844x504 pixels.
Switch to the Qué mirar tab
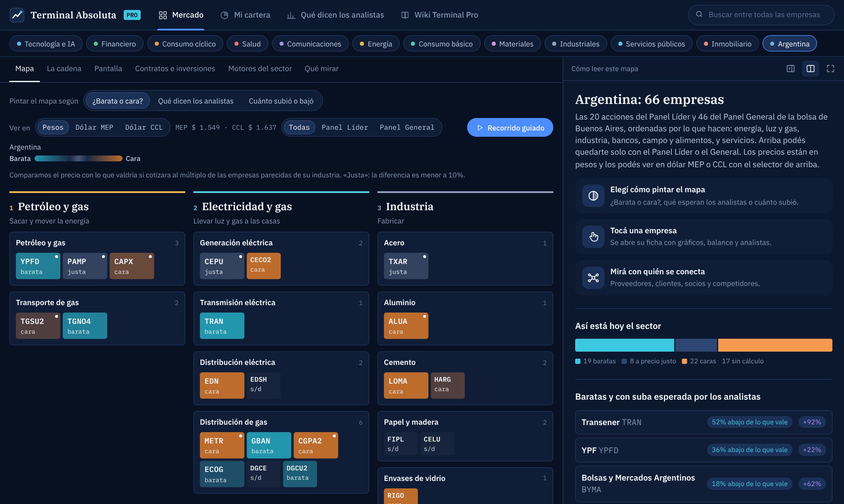[x=322, y=69]
